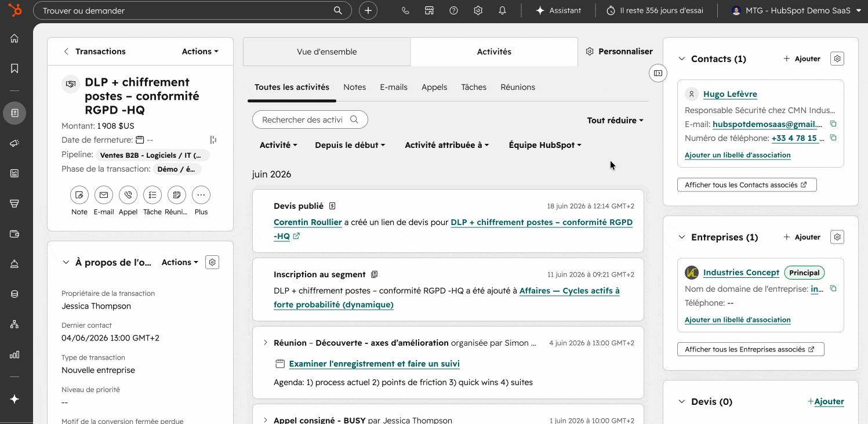Screen dimensions: 868x424
Task: Open the Content icon in left sidebar
Action: coord(14,173)
